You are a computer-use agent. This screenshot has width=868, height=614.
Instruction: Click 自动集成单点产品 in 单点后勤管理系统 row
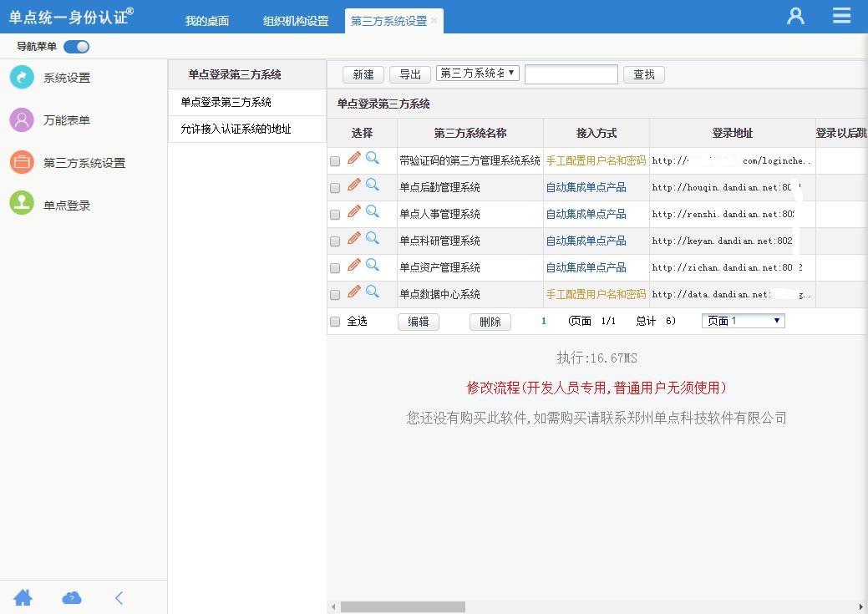586,187
